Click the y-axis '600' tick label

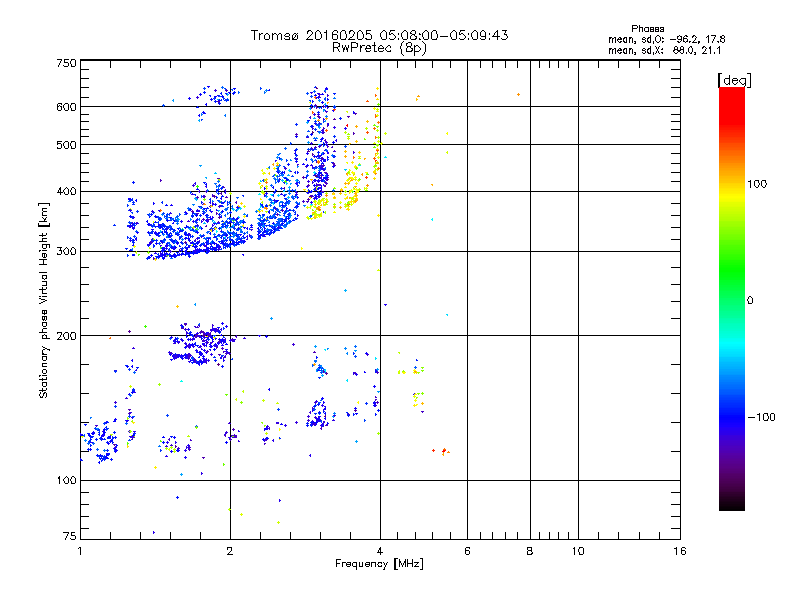67,107
